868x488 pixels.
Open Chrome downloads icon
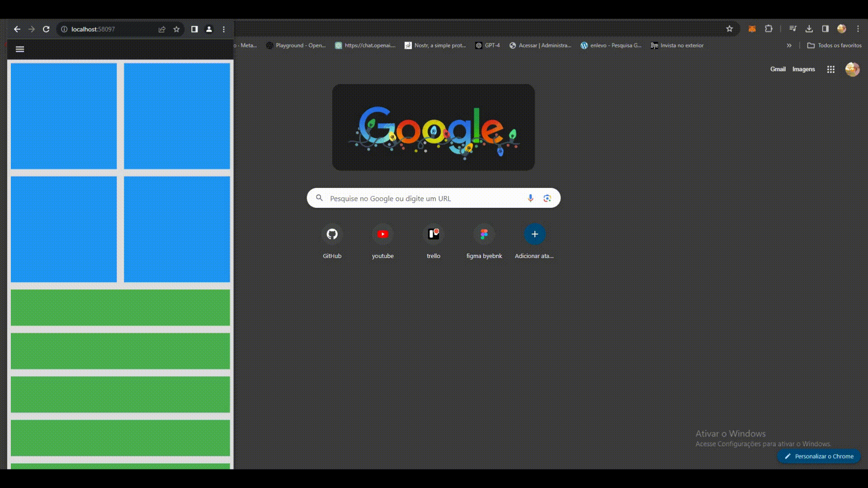[x=809, y=29]
